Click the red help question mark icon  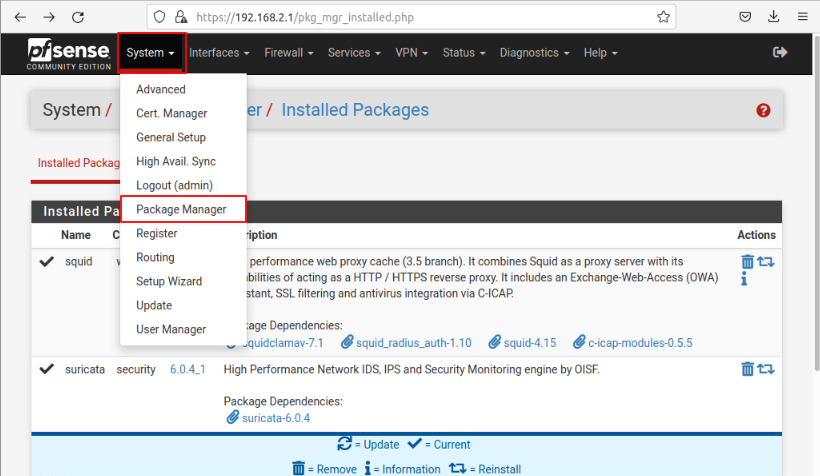[x=764, y=110]
